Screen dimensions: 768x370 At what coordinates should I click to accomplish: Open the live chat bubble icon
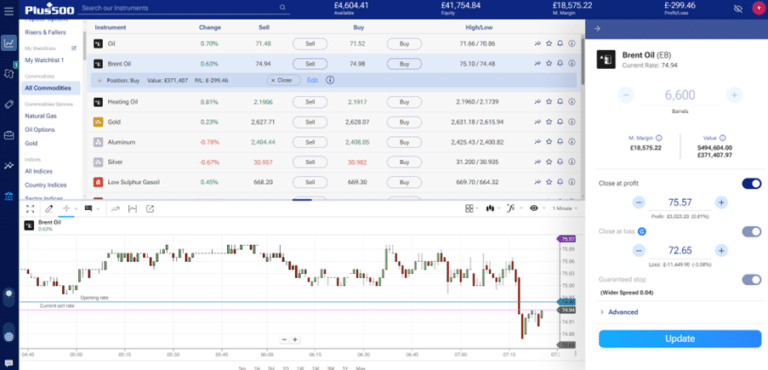[x=9, y=363]
